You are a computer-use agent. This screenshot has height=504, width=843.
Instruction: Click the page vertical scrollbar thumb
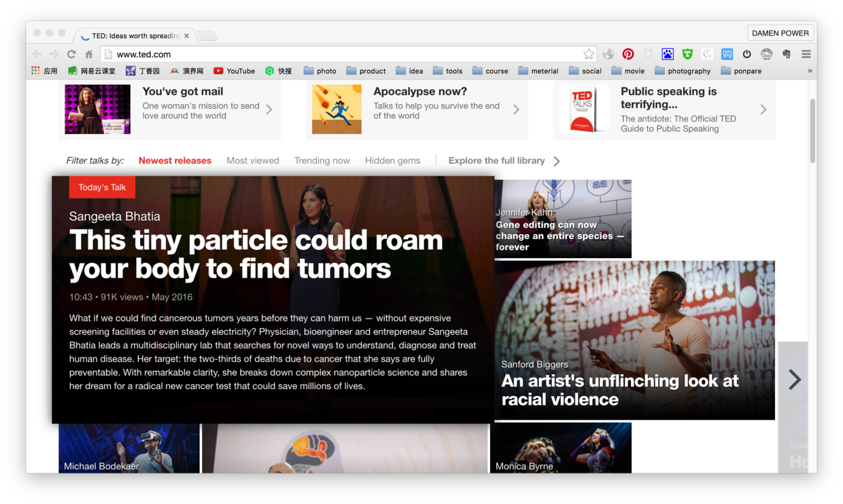tap(812, 131)
